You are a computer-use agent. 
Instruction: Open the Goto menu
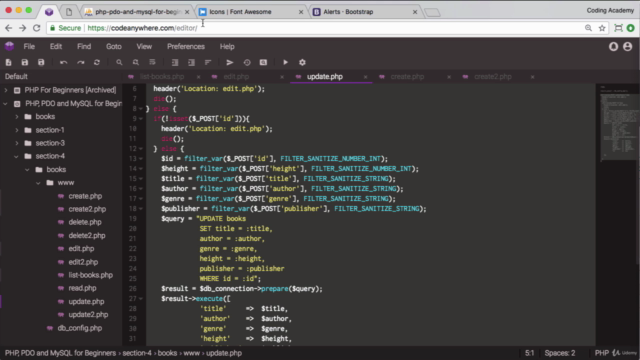(x=114, y=47)
